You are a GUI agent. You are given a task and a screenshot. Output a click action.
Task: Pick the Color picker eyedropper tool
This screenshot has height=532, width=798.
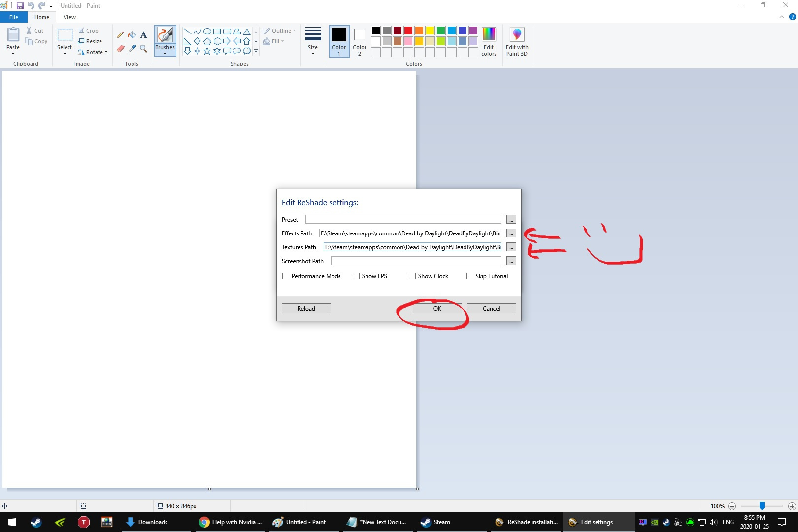pyautogui.click(x=132, y=49)
